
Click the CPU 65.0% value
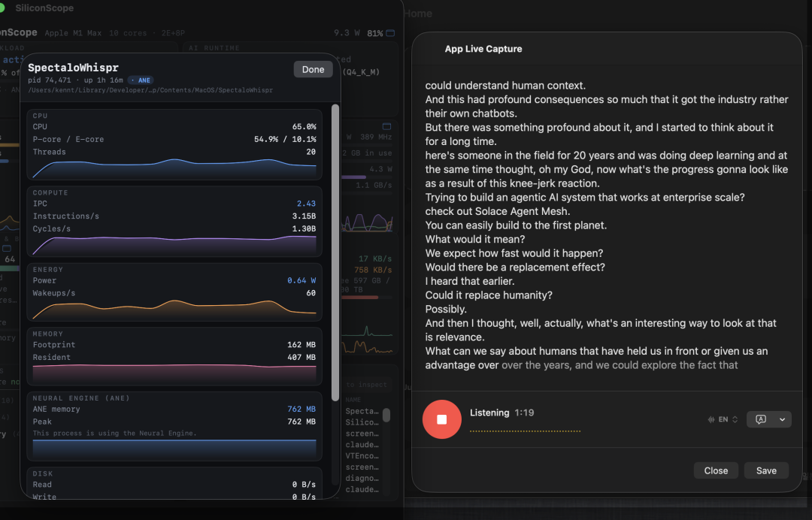click(304, 127)
